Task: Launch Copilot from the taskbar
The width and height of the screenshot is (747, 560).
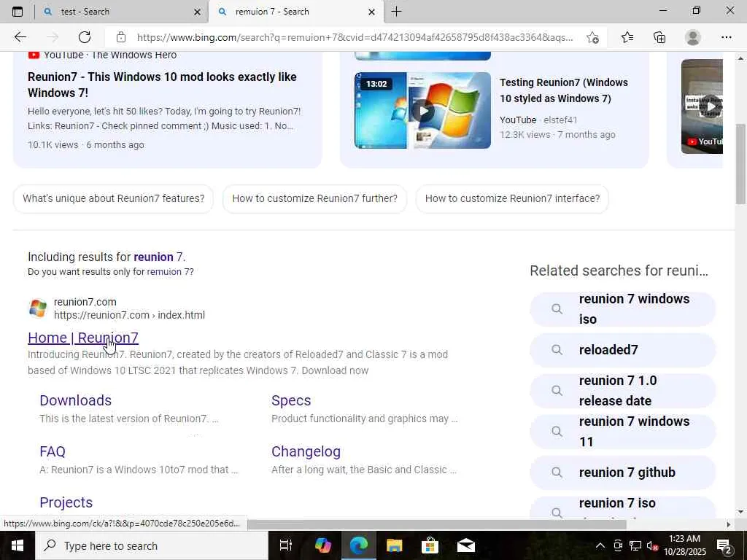Action: [x=322, y=545]
